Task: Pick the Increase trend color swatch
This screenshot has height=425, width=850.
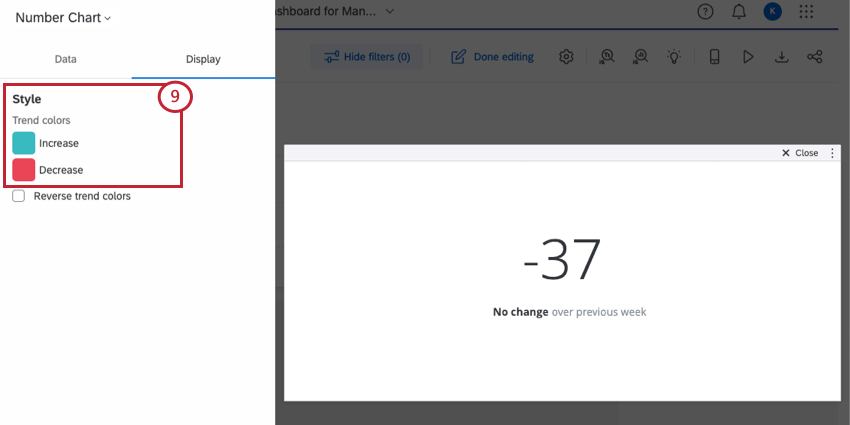Action: (x=24, y=143)
